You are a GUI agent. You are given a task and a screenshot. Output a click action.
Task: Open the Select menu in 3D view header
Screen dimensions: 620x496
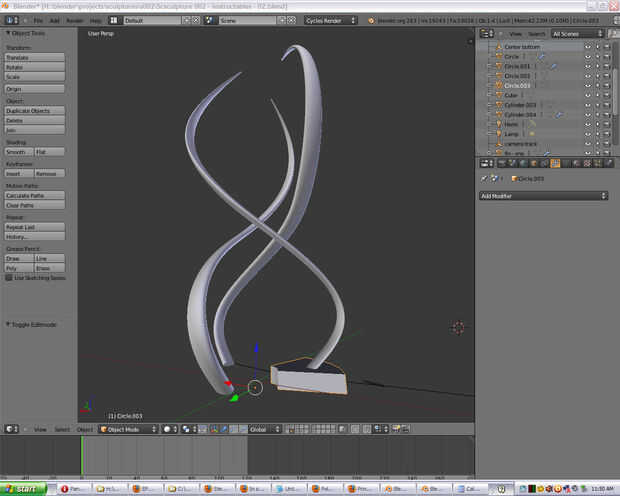(62, 429)
